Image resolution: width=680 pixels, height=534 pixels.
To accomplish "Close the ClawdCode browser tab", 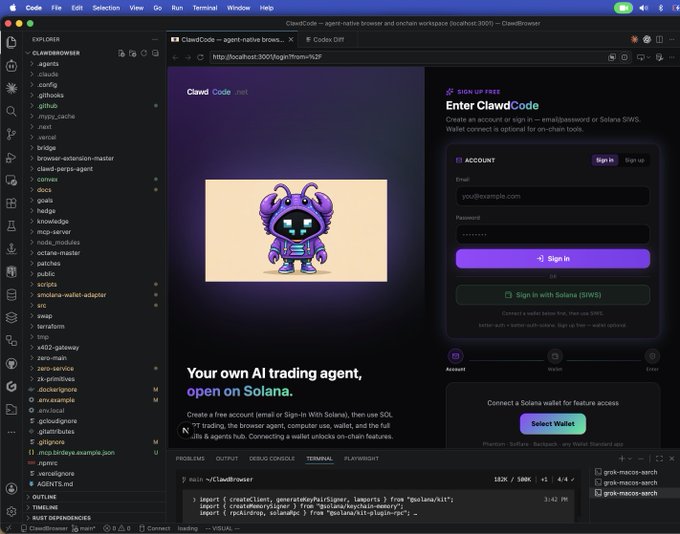I will point(291,39).
